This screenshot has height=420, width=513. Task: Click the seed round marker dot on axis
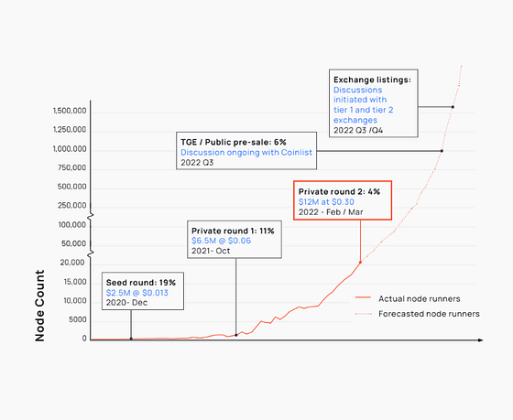[131, 339]
